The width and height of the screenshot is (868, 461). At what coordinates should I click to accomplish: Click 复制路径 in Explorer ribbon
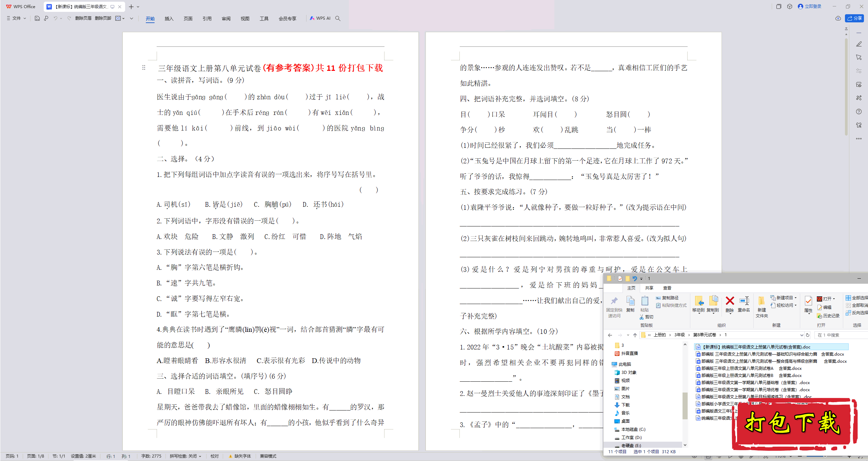click(667, 298)
